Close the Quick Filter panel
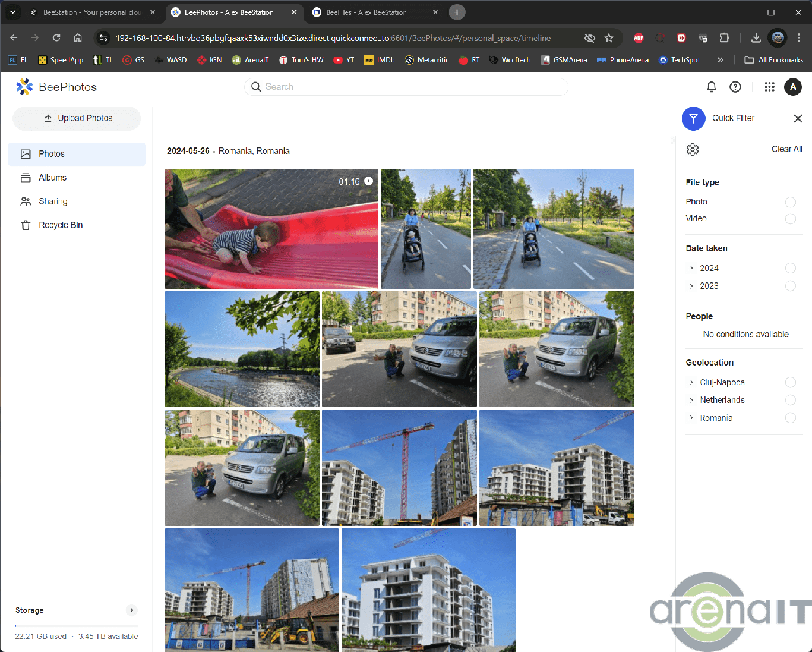 click(798, 118)
